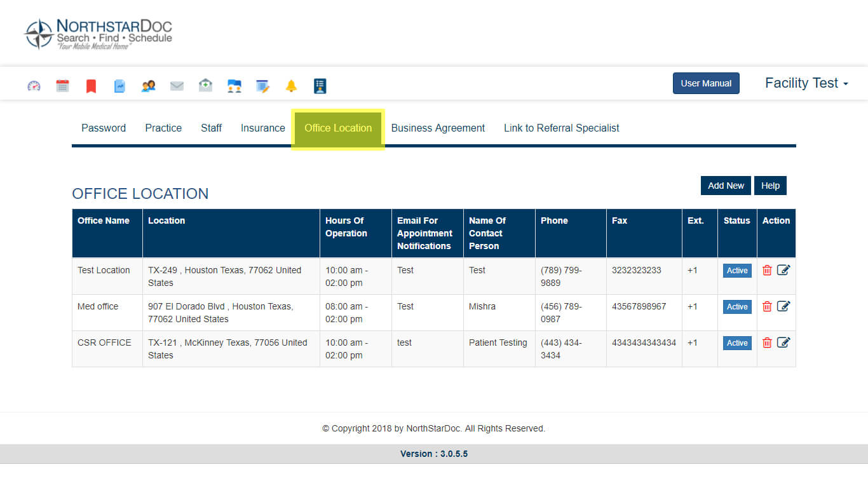Toggle Active status for CSR OFFICE

coord(737,343)
